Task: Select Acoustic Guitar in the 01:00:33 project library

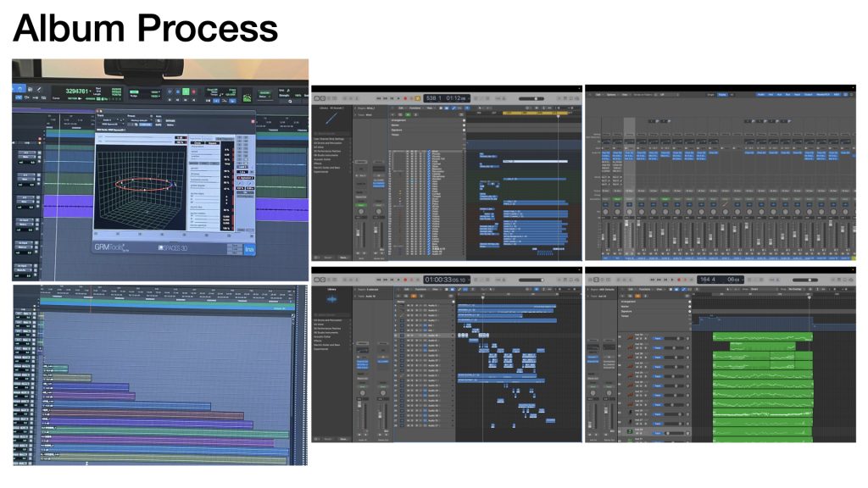Action: [x=324, y=337]
